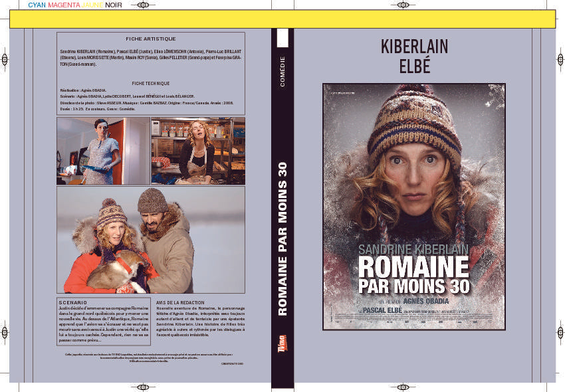Click the spine title ROMAINE PAR MOINS 30
565x392 pixels.
pyautogui.click(x=282, y=239)
